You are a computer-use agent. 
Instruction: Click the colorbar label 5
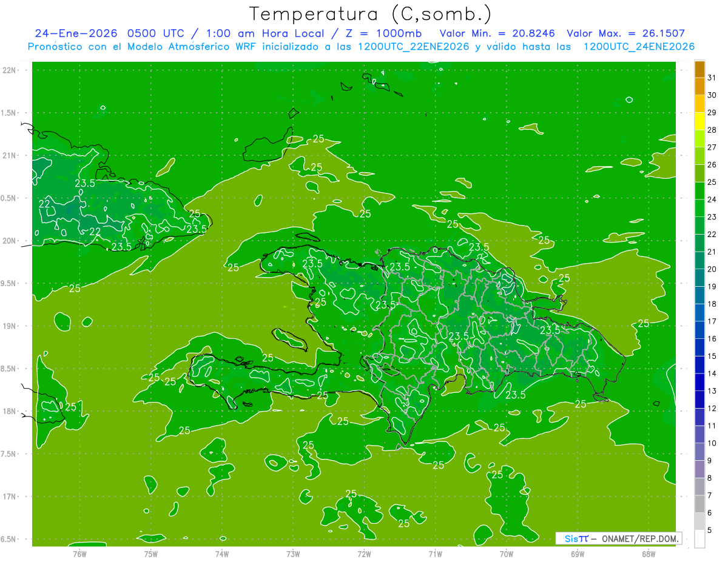(710, 530)
